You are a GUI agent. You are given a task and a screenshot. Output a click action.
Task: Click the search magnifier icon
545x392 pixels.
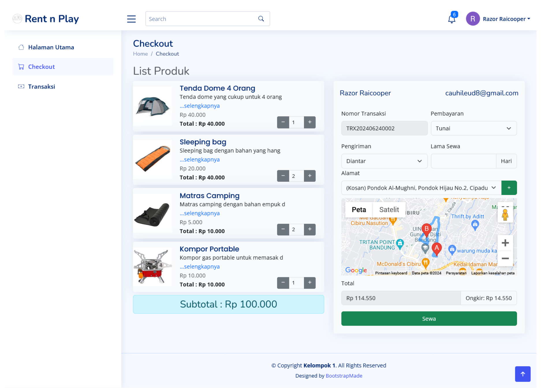[261, 19]
